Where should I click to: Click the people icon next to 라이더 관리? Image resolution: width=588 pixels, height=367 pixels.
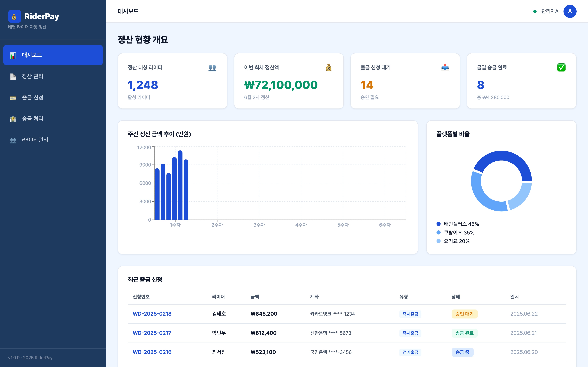(13, 140)
